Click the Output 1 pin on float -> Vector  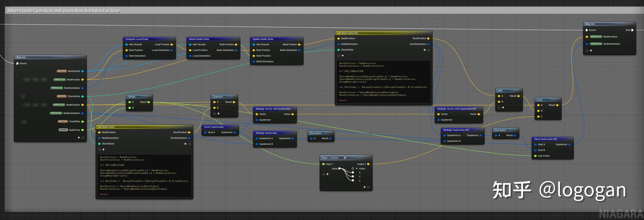tap(368, 164)
